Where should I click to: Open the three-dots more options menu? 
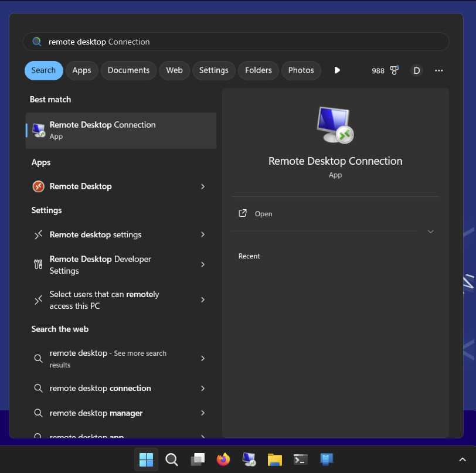[438, 70]
